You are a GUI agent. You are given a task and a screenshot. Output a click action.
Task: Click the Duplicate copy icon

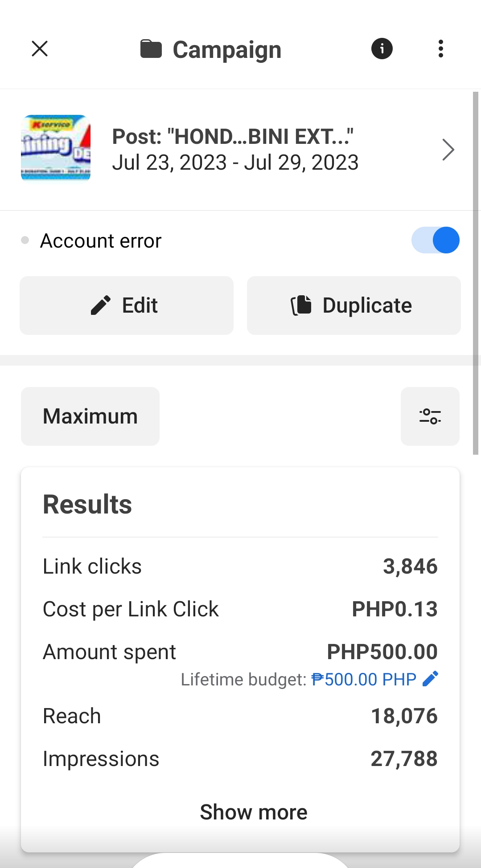coord(301,306)
